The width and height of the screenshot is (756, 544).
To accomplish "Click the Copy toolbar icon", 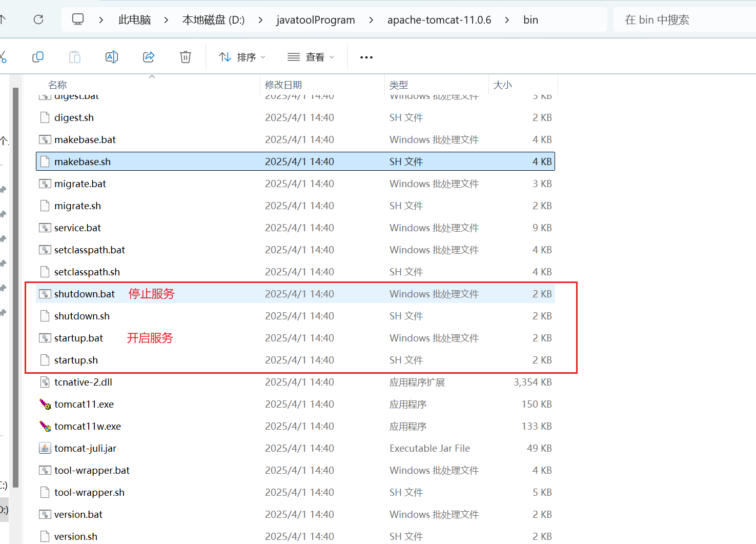I will (38, 57).
